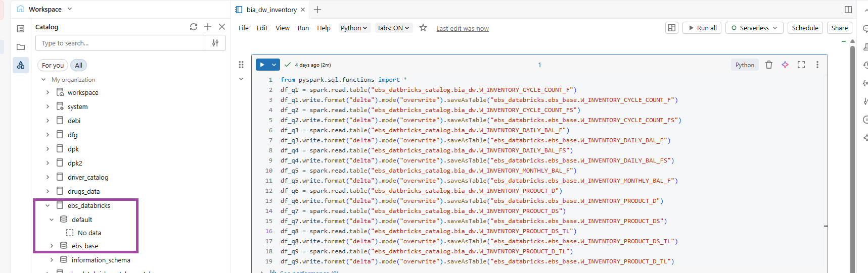
Task: Refresh the Catalog panel
Action: (x=193, y=27)
